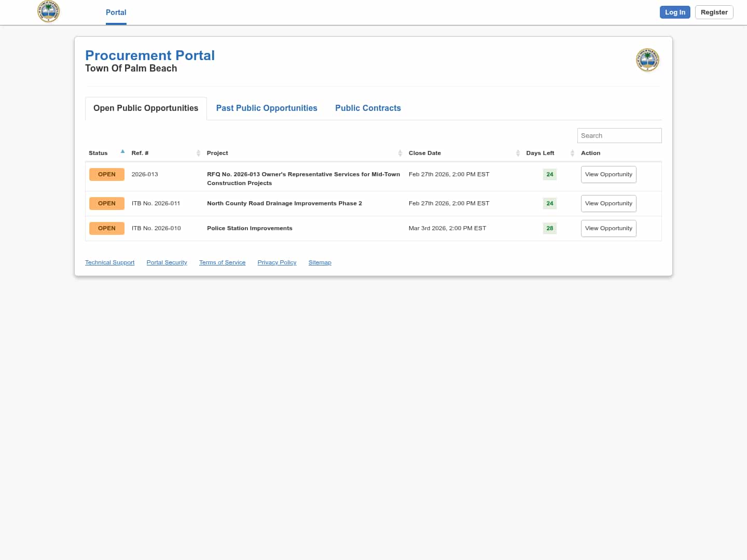The image size is (747, 560).
Task: Select the Open Public Opportunities tab
Action: coord(146,108)
